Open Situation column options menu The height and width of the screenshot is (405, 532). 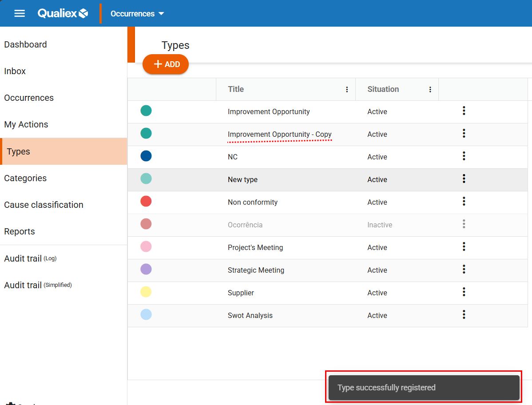point(430,90)
